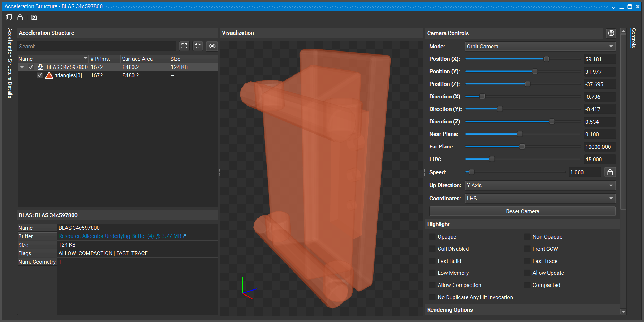Collapse the BLAS 34c597800 tree node arrow

click(22, 67)
